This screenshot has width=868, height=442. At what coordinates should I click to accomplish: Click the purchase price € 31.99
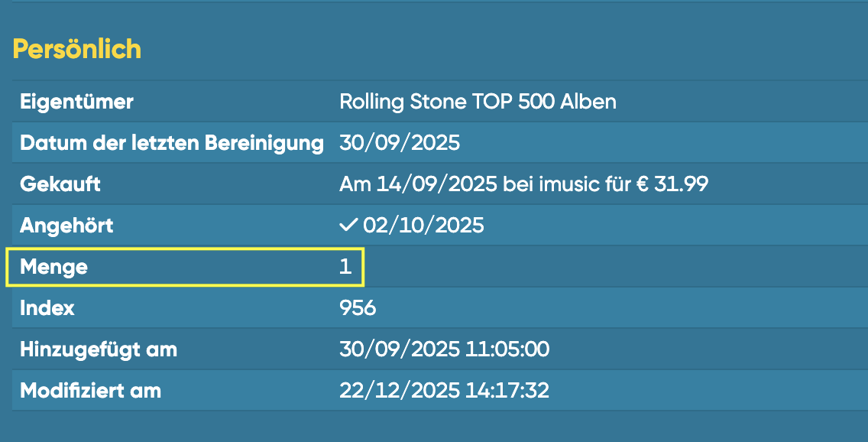click(672, 184)
